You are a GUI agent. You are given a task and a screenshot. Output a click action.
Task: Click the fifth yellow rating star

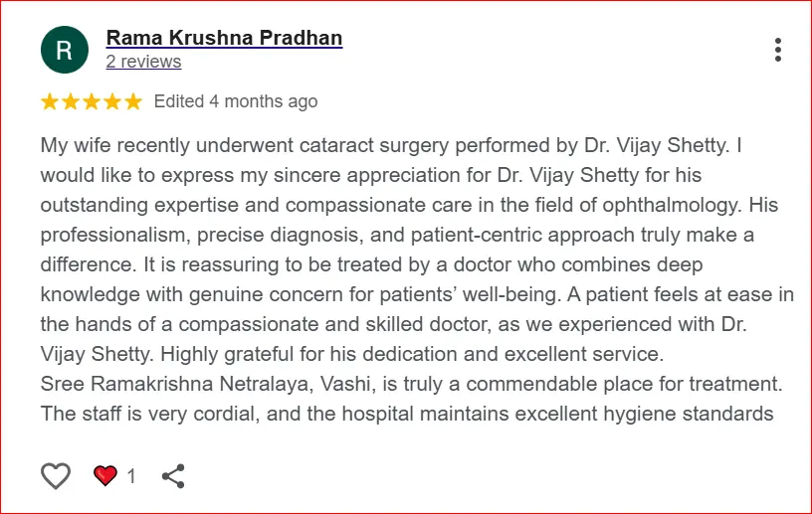pos(133,101)
